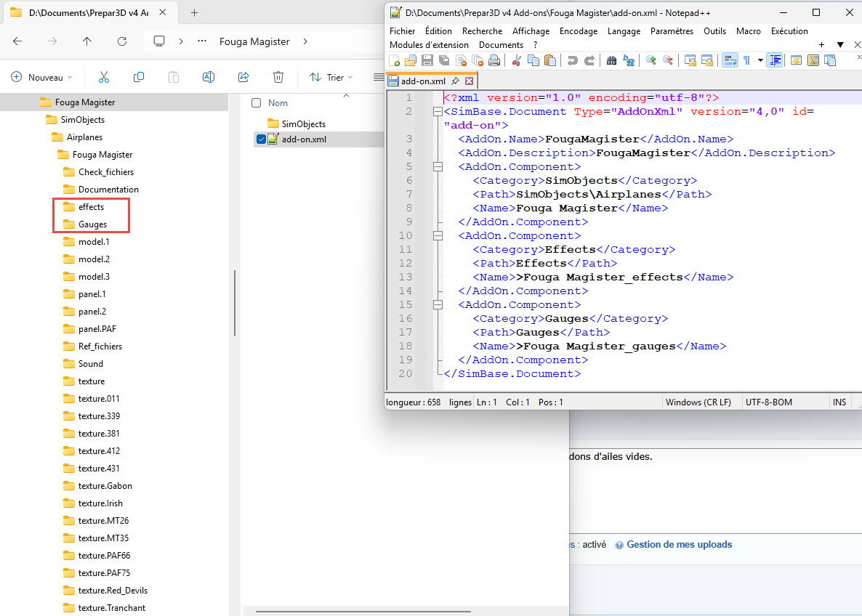Screen dimensions: 862x616
Task: Collapse the AddOn.Component fold on line 5
Action: (438, 166)
